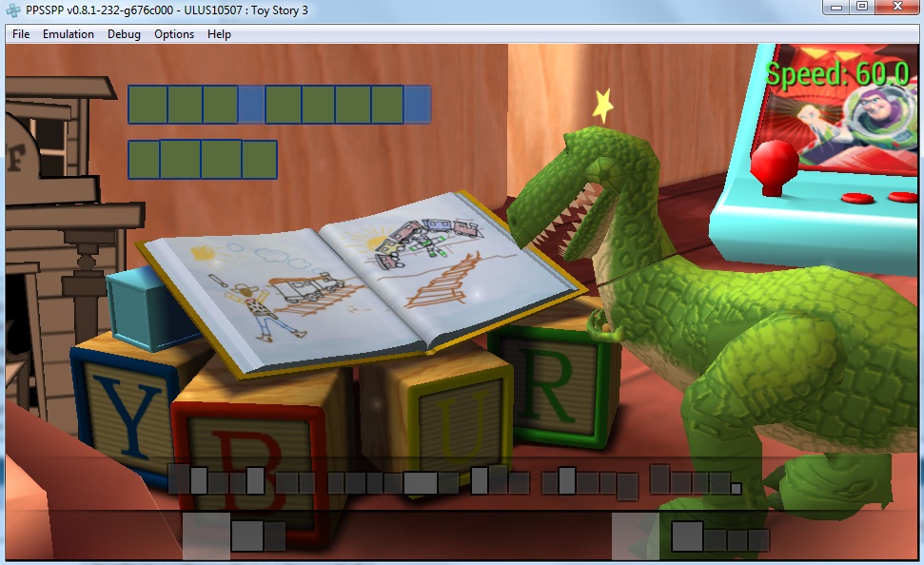Open the Options menu
Screen dimensions: 924x565
(174, 34)
